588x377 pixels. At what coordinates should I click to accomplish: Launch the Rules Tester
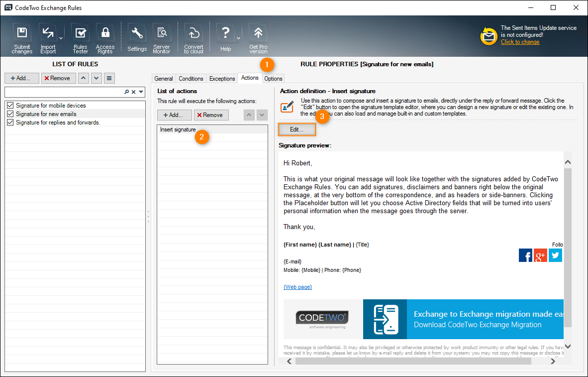[80, 39]
